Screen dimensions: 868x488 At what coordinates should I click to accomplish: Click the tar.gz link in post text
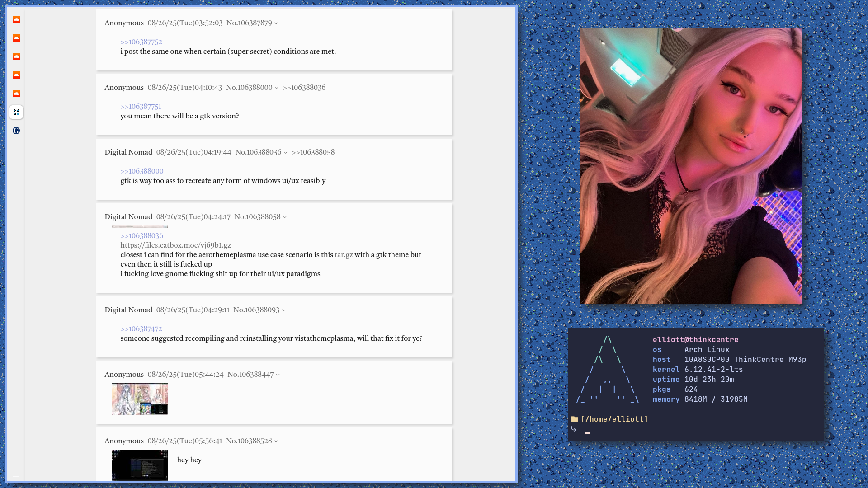pos(344,255)
